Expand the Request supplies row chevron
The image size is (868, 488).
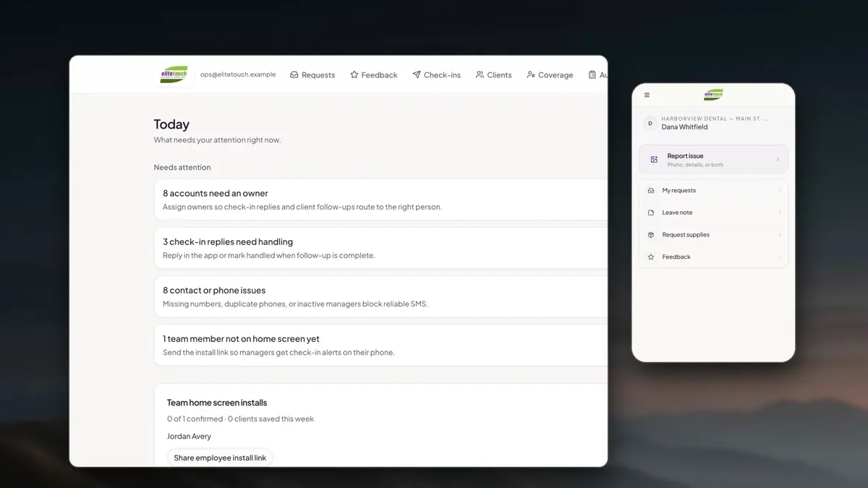pos(780,235)
